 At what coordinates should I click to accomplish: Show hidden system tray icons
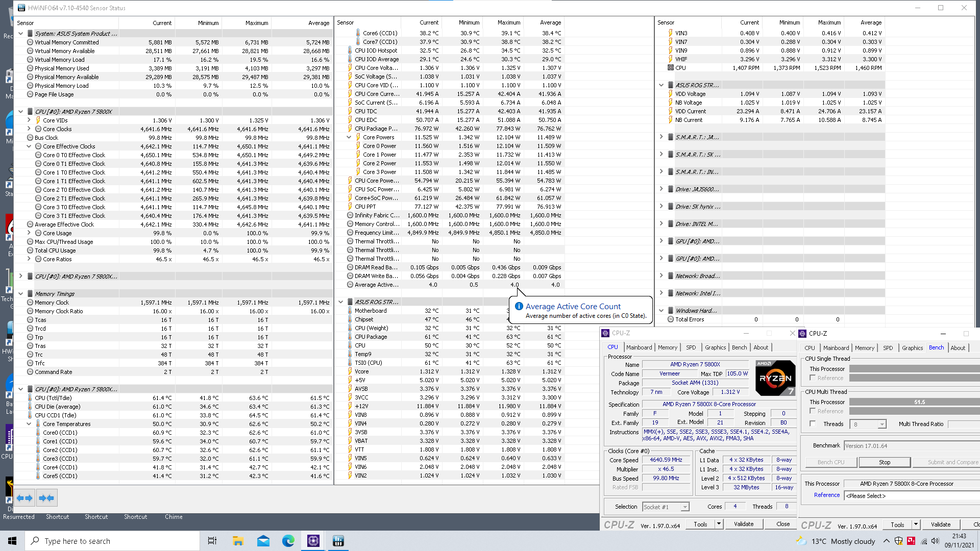(x=887, y=541)
